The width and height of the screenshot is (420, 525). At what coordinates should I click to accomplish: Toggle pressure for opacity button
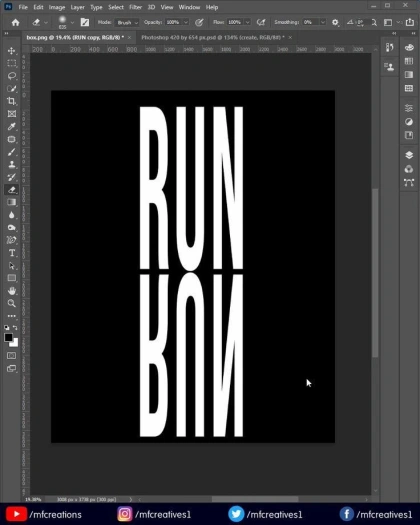click(x=199, y=22)
